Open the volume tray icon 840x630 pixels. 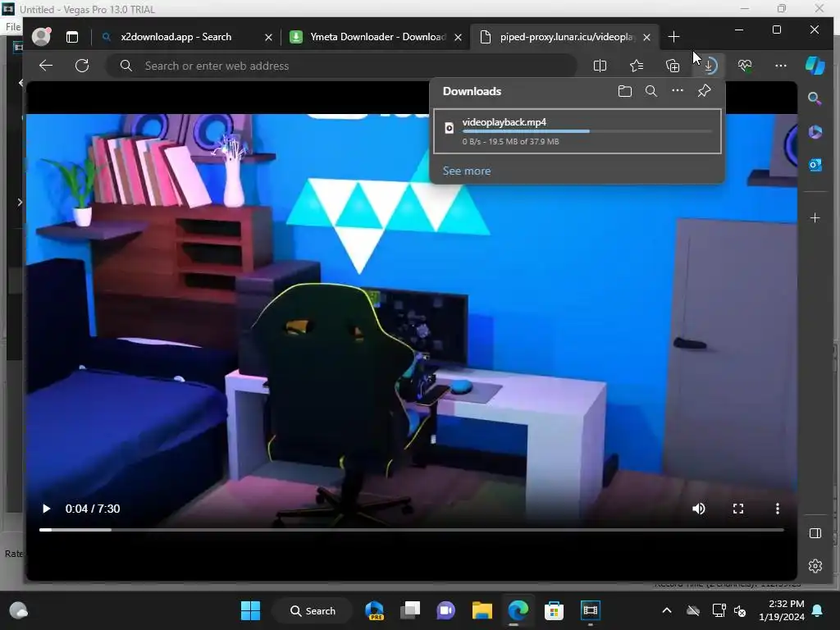pyautogui.click(x=741, y=610)
